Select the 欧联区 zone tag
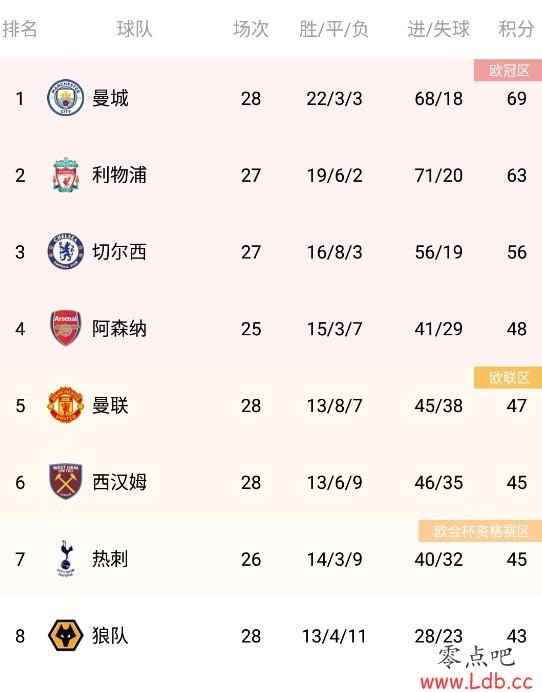The width and height of the screenshot is (542, 692). [x=508, y=377]
